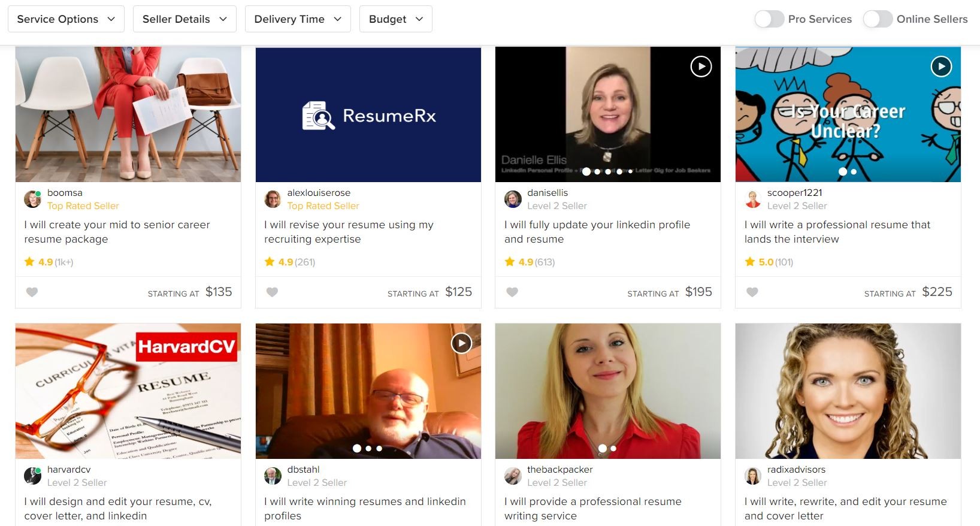The width and height of the screenshot is (980, 526).
Task: Open boomsa's profile avatar
Action: (32, 199)
